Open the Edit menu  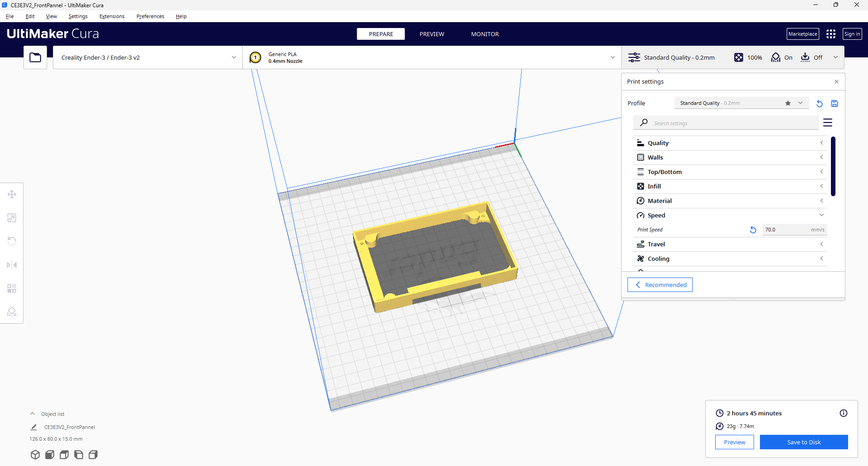point(30,16)
